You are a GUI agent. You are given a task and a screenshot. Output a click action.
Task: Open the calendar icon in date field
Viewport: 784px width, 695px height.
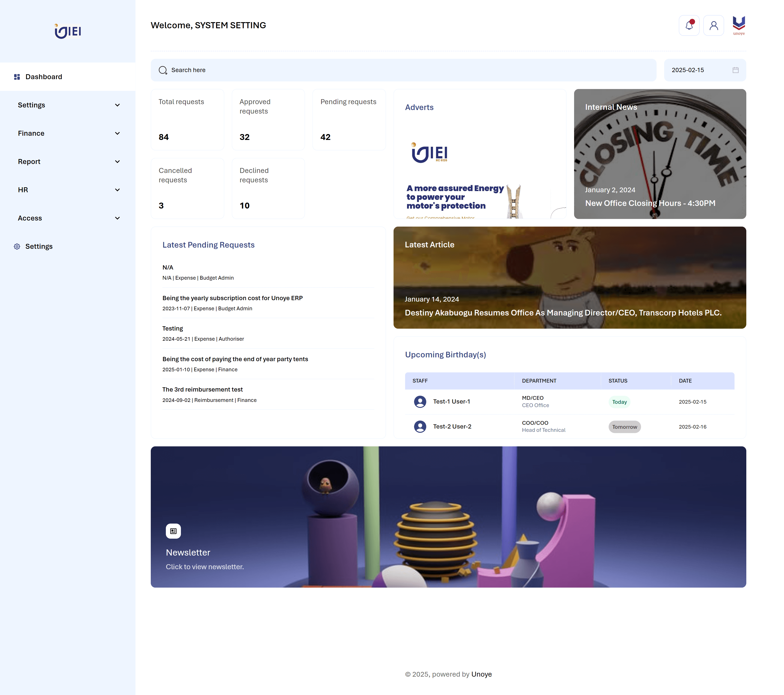click(x=735, y=70)
